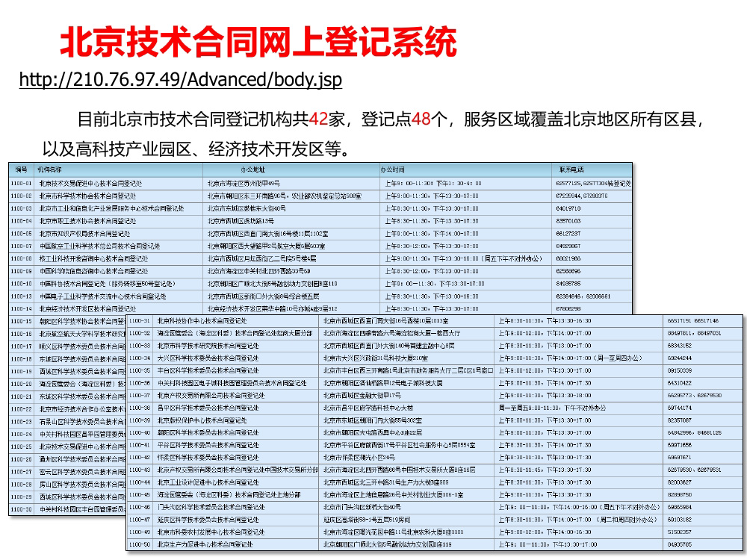The image size is (747, 560).
Task: Click 中国航空工业科学技术总公司技术合同登记处
Action: tap(99, 246)
